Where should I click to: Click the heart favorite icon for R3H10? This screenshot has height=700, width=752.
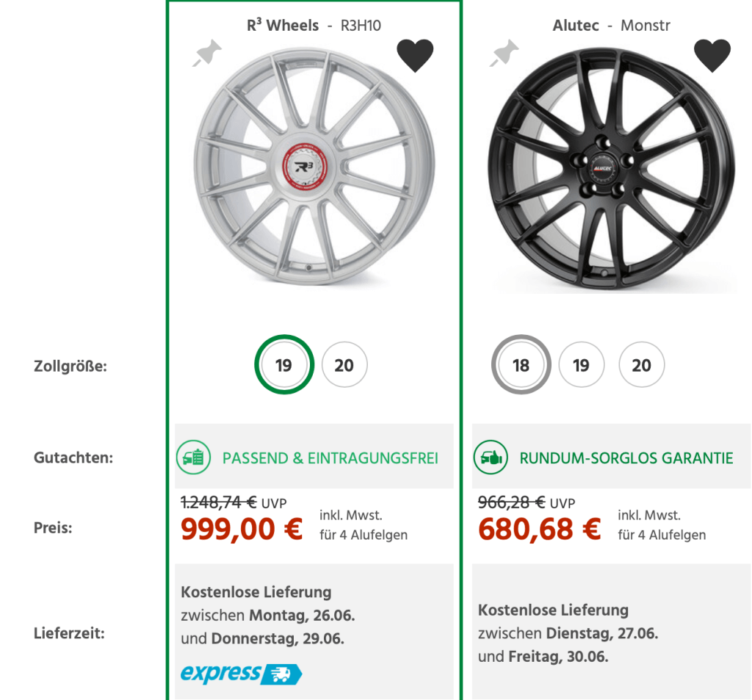[416, 54]
